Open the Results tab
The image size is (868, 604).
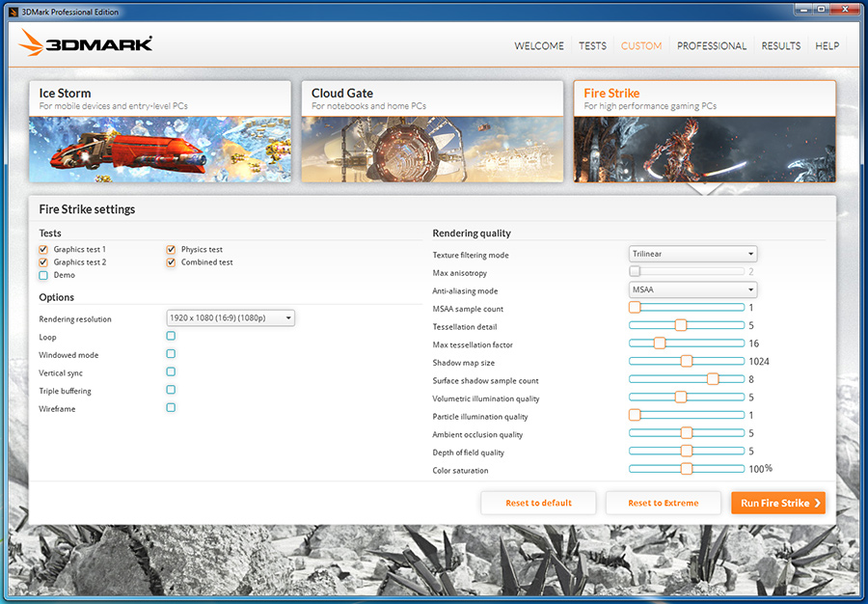[780, 46]
